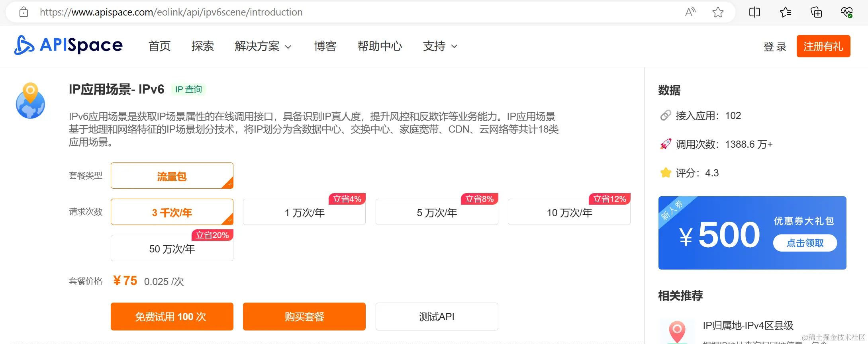Viewport: 868px width, 344px height.
Task: Click the 立省12% discount badge
Action: 609,199
